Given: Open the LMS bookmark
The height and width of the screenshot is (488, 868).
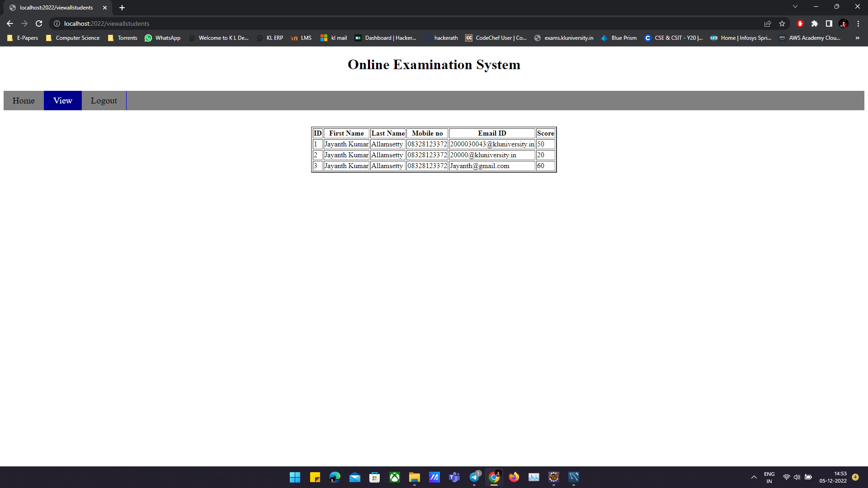Looking at the screenshot, I should click(x=301, y=38).
